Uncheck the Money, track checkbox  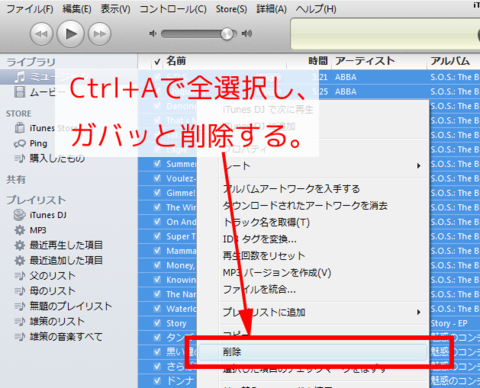click(157, 265)
